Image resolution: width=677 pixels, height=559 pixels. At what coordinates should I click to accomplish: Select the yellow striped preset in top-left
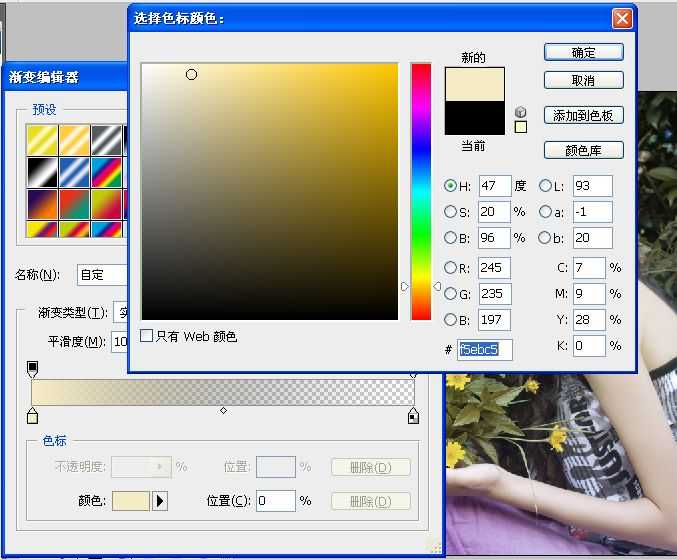[x=42, y=140]
